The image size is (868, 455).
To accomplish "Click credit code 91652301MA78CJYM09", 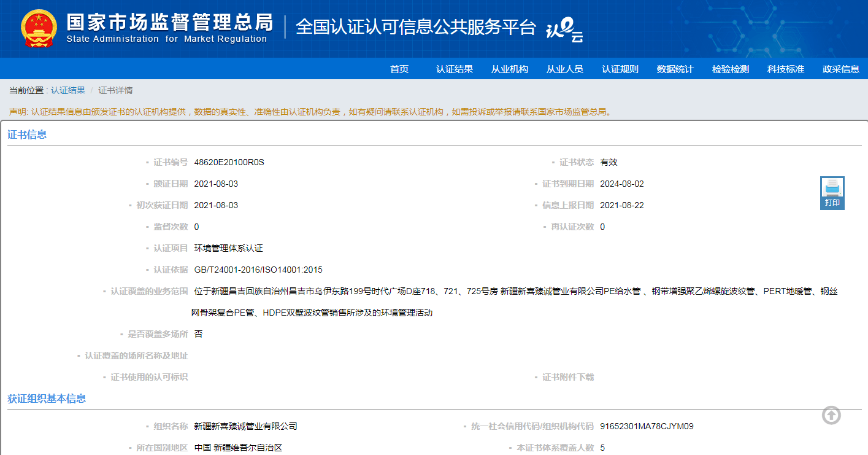I will click(647, 426).
